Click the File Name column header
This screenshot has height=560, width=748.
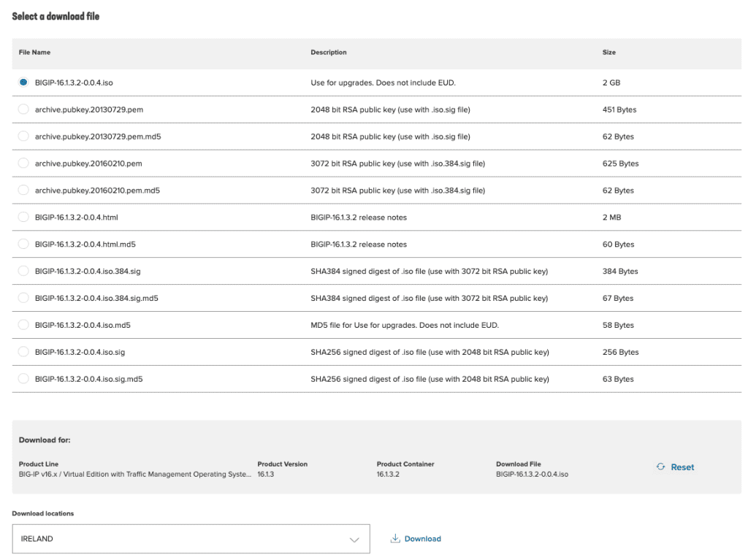click(35, 53)
